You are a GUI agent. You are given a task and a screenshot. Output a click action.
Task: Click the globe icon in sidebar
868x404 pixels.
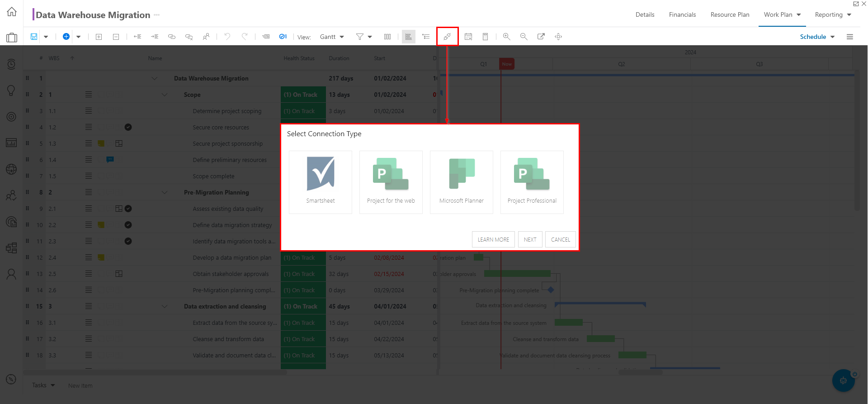11,169
